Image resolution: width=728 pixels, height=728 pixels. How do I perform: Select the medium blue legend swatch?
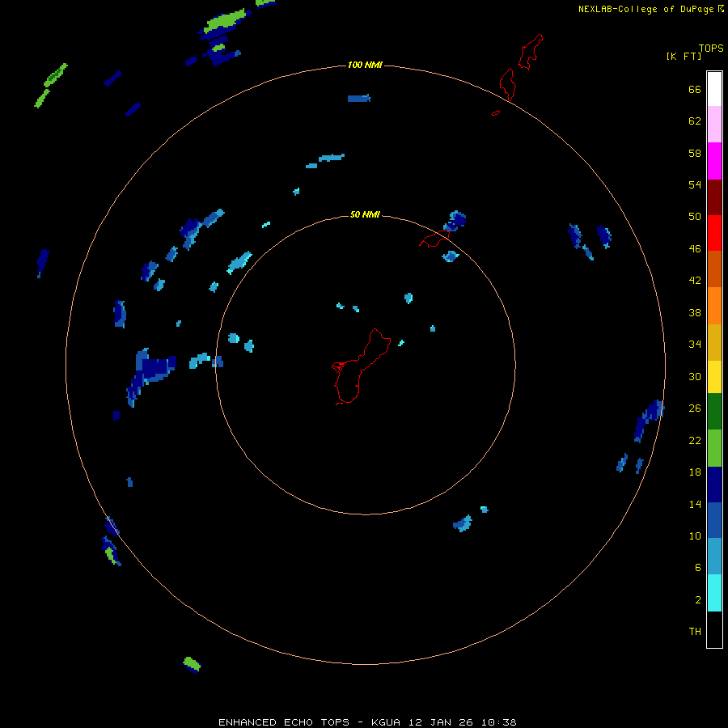[714, 520]
